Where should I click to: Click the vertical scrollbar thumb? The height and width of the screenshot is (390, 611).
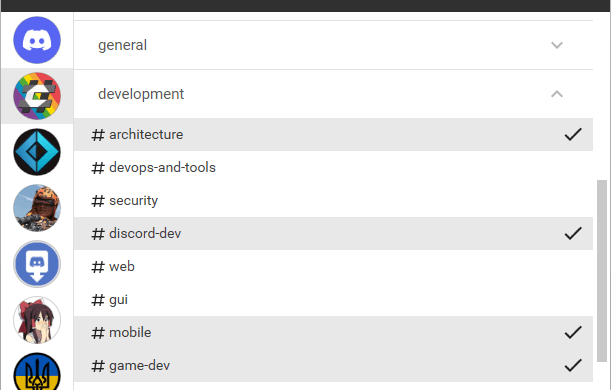(602, 270)
